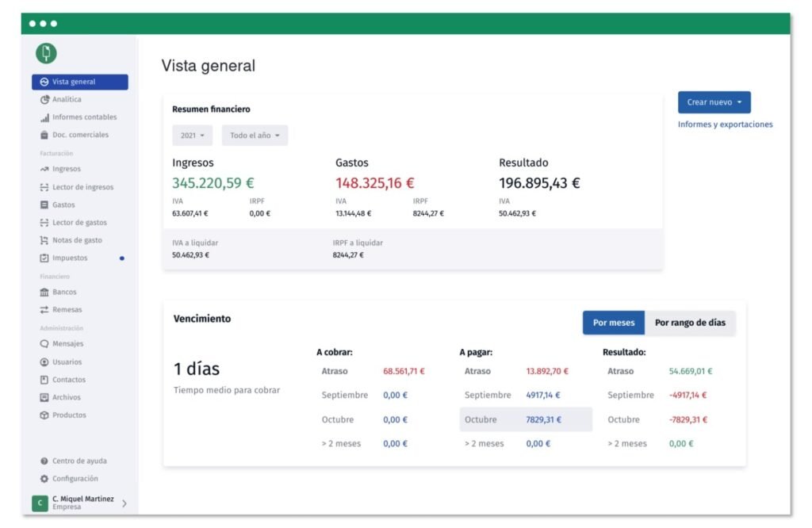Open the 2021 year dropdown
Image resolution: width=812 pixels, height=528 pixels.
pyautogui.click(x=192, y=136)
